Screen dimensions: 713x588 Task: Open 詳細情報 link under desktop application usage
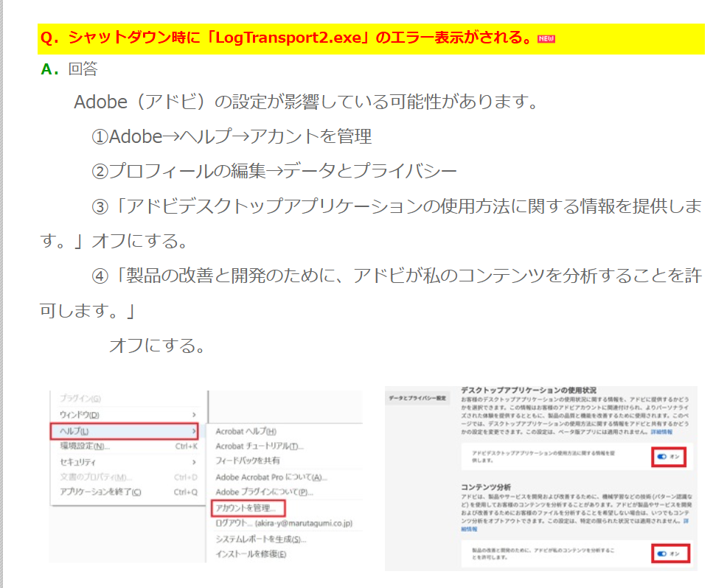point(661,432)
